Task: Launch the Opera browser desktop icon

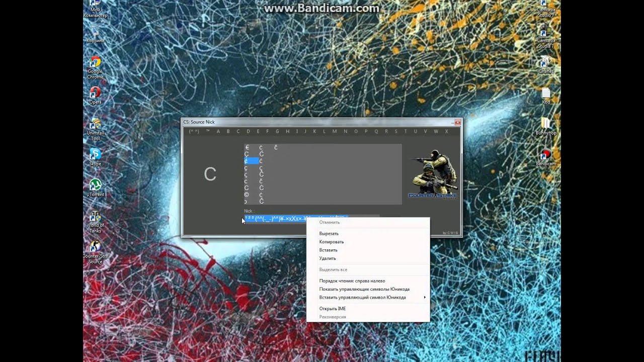Action: pyautogui.click(x=95, y=96)
